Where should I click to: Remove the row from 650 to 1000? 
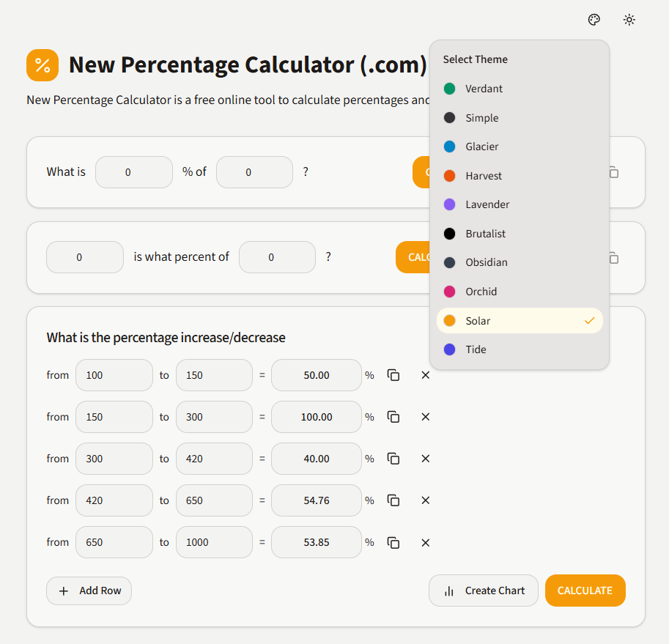(425, 542)
